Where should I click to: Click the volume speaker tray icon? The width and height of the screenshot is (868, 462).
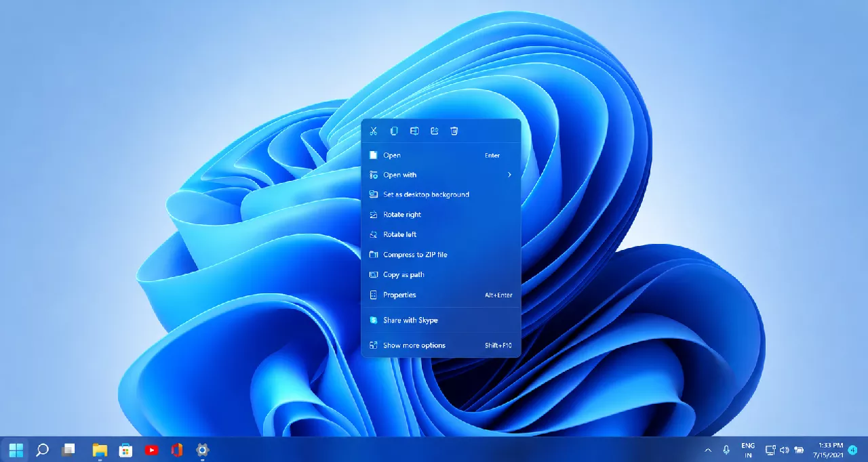(785, 450)
